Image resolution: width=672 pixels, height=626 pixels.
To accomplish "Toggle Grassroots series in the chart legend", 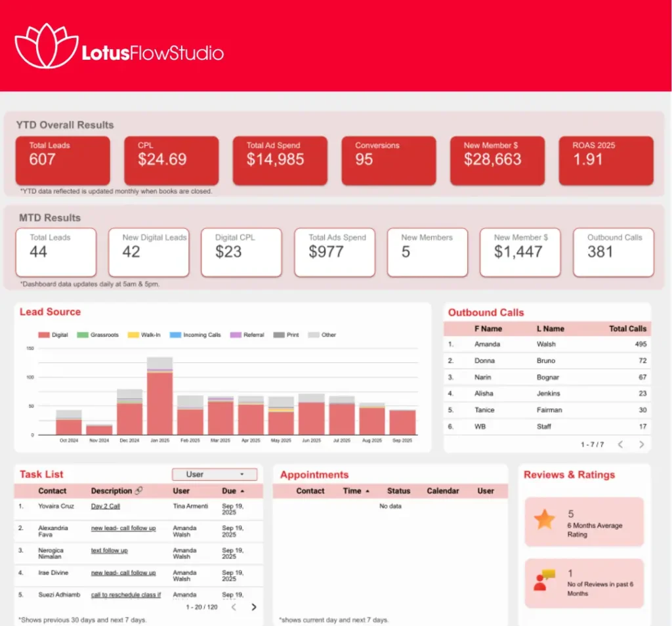I will (x=98, y=335).
